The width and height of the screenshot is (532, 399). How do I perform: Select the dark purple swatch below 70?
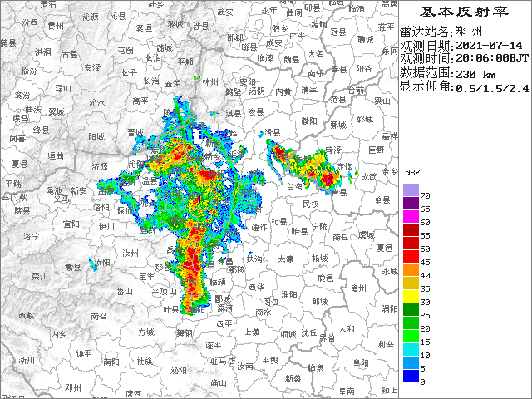click(x=411, y=204)
